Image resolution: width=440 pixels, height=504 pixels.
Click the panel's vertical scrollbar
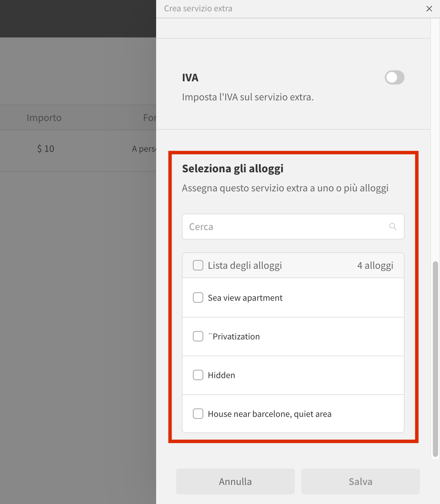pos(435,358)
